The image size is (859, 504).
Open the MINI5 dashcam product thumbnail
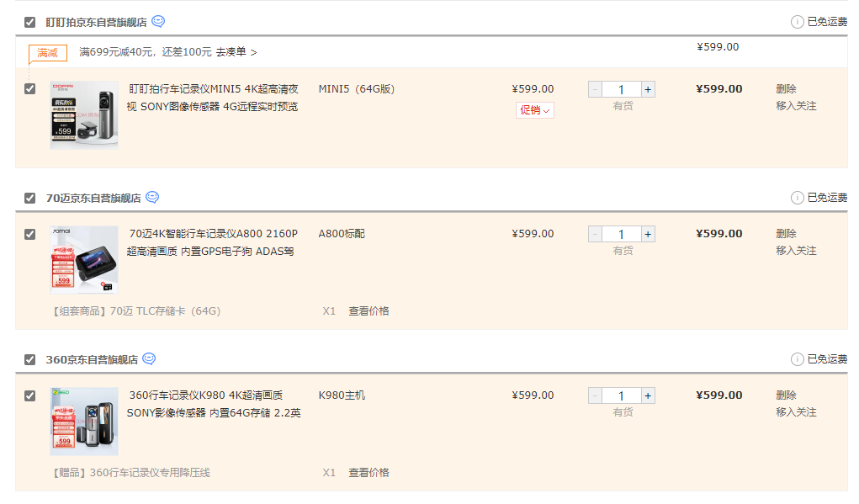83,115
